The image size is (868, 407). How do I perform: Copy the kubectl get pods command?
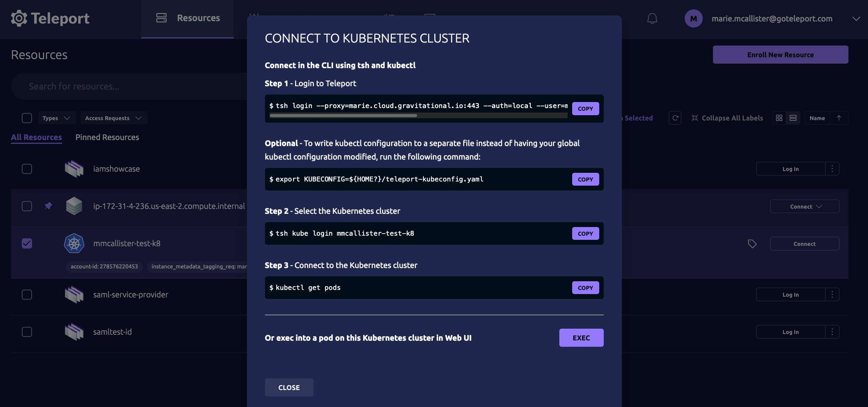tap(585, 287)
